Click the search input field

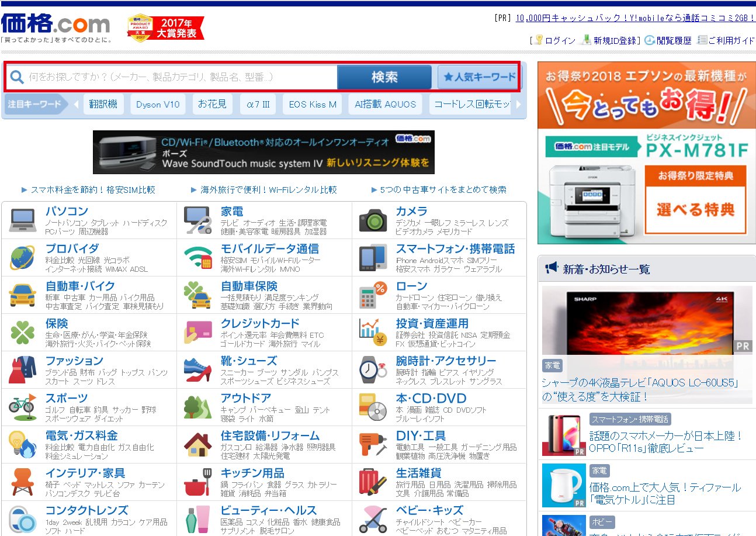[172, 77]
